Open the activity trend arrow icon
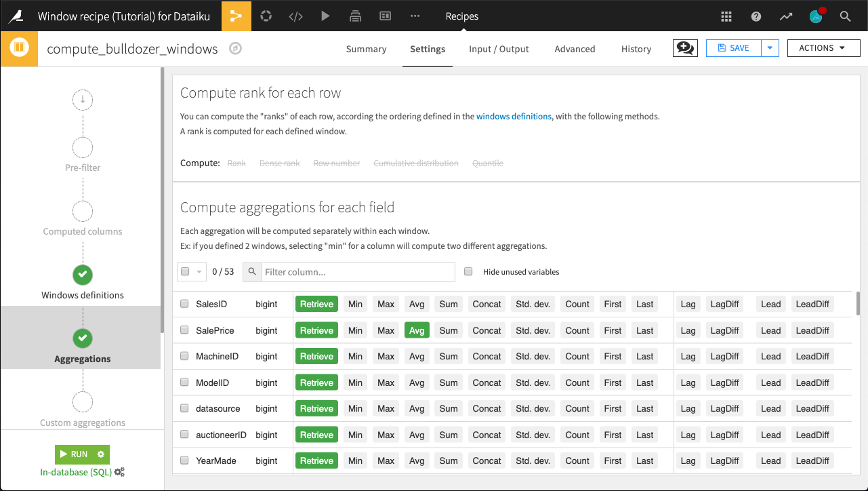This screenshot has width=868, height=491. tap(786, 16)
